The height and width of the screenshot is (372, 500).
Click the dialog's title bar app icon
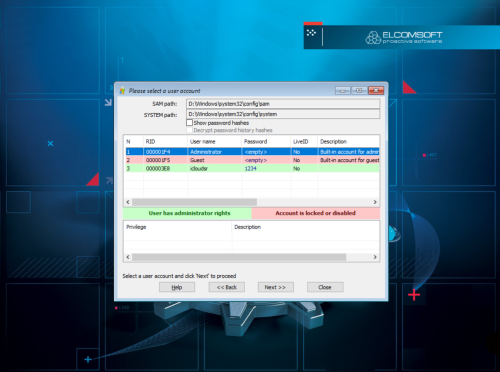[x=122, y=91]
